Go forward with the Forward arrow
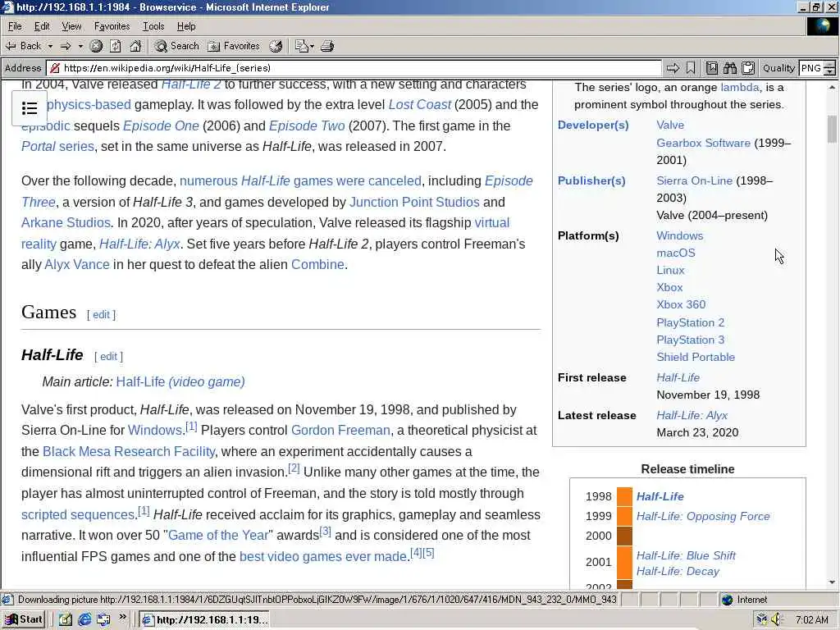Image resolution: width=840 pixels, height=630 pixels. click(x=66, y=46)
